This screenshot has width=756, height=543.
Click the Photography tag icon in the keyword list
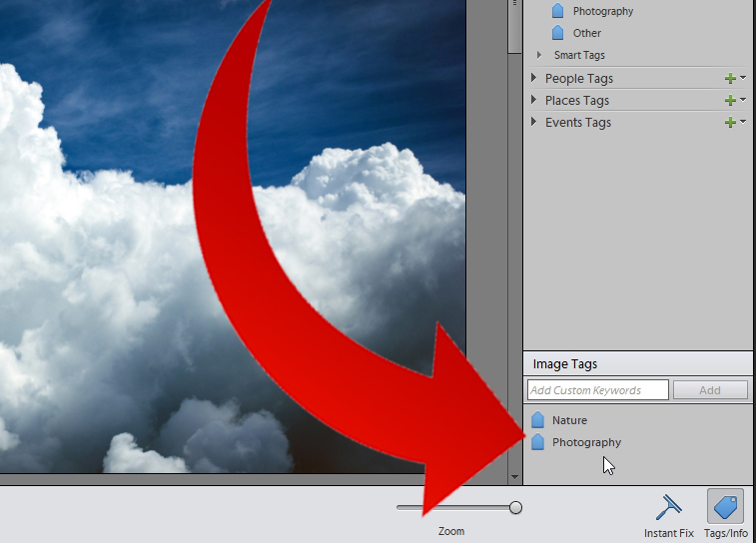coord(558,11)
